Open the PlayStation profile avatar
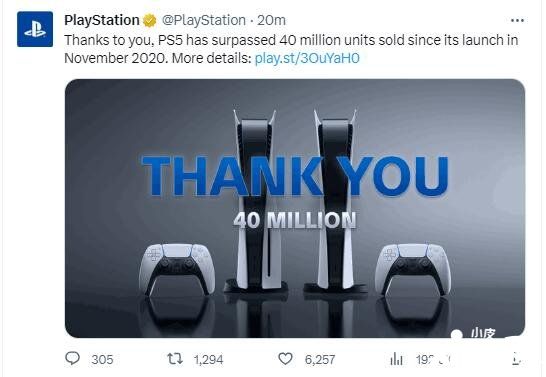The image size is (546, 377). click(x=35, y=29)
